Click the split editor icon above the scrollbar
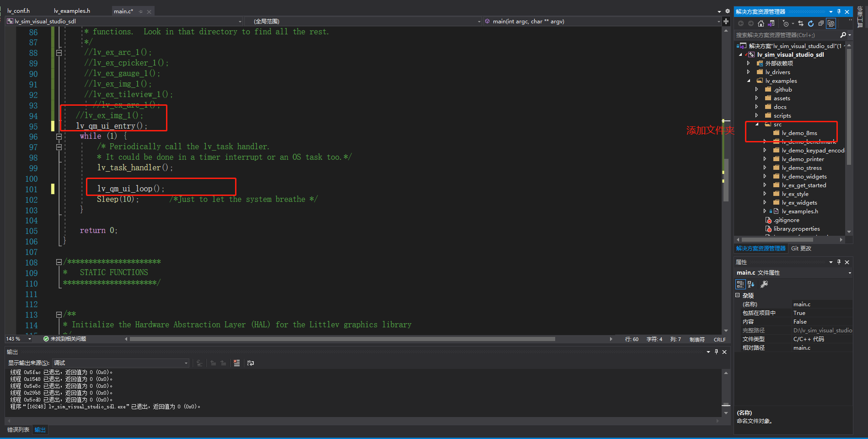Image resolution: width=868 pixels, height=439 pixels. [x=726, y=22]
